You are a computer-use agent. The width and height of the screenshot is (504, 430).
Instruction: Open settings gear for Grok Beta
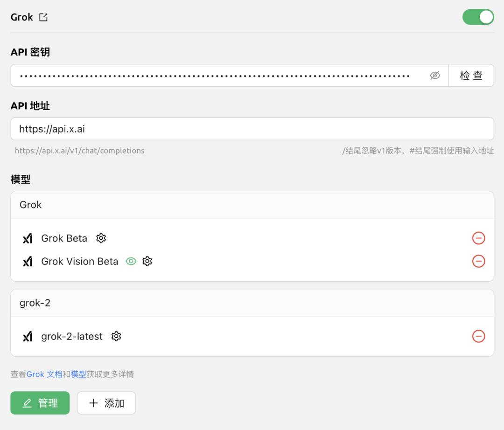(x=101, y=238)
